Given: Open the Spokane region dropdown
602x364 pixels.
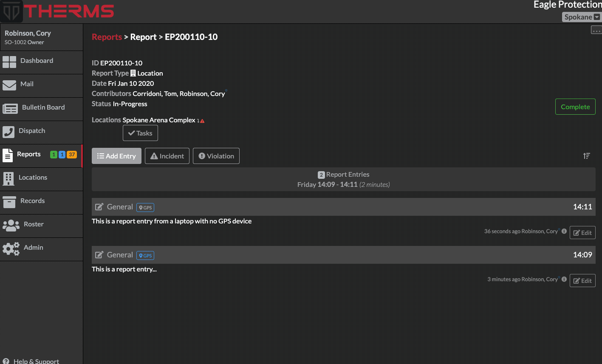Looking at the screenshot, I should tap(581, 17).
